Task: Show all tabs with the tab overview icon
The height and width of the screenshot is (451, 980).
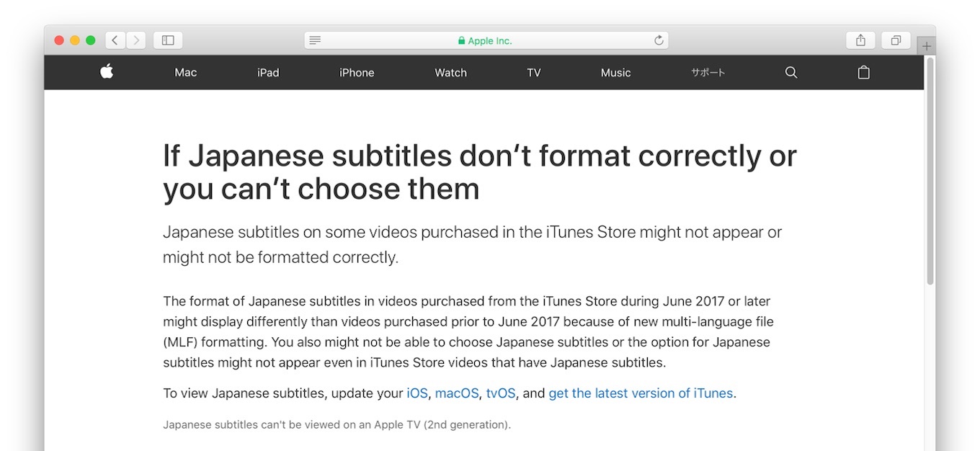Action: [x=895, y=40]
